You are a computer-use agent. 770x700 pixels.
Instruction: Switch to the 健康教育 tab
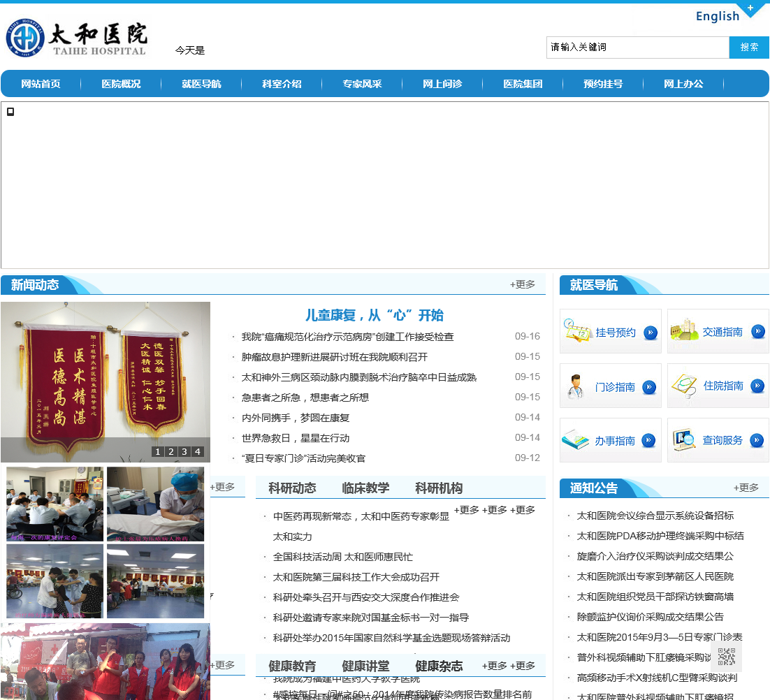click(292, 666)
